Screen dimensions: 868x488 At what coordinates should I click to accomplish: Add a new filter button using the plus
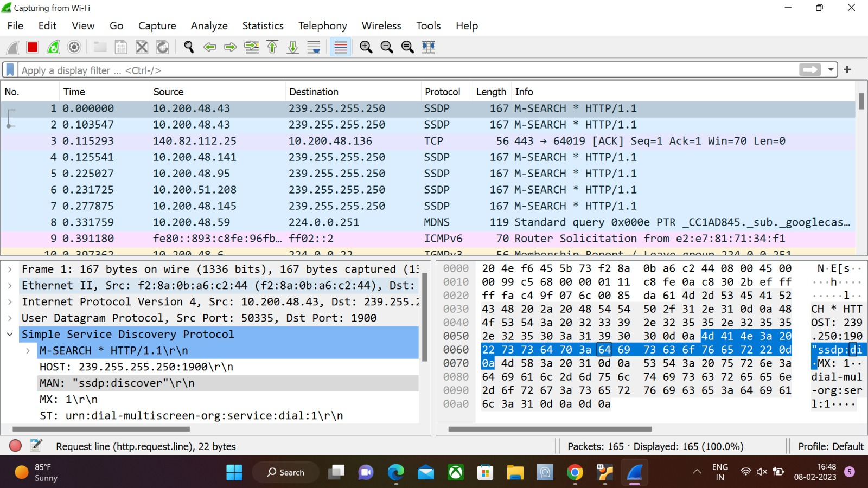point(847,69)
